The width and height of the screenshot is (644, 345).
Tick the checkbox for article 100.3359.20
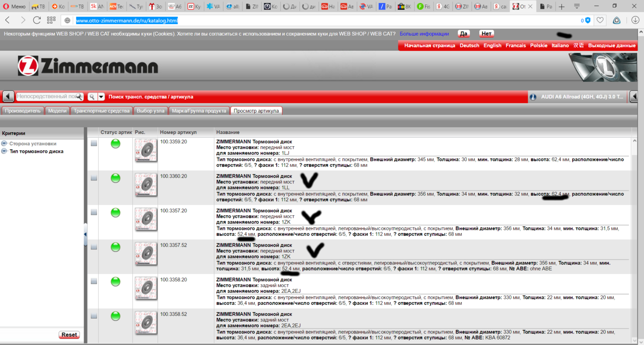94,143
